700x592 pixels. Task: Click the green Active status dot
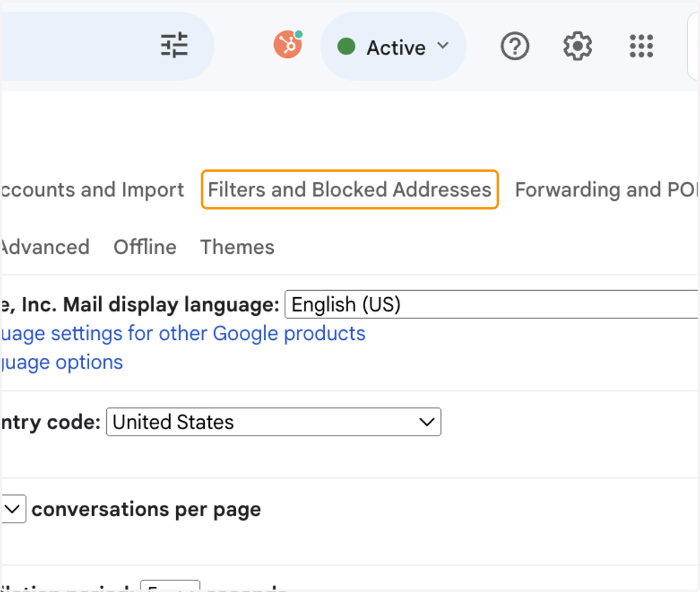[346, 46]
